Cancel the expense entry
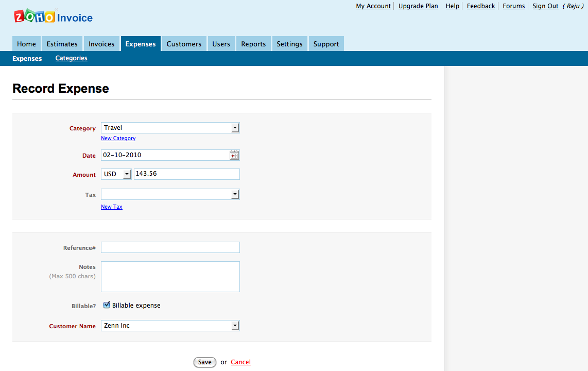 pyautogui.click(x=240, y=362)
